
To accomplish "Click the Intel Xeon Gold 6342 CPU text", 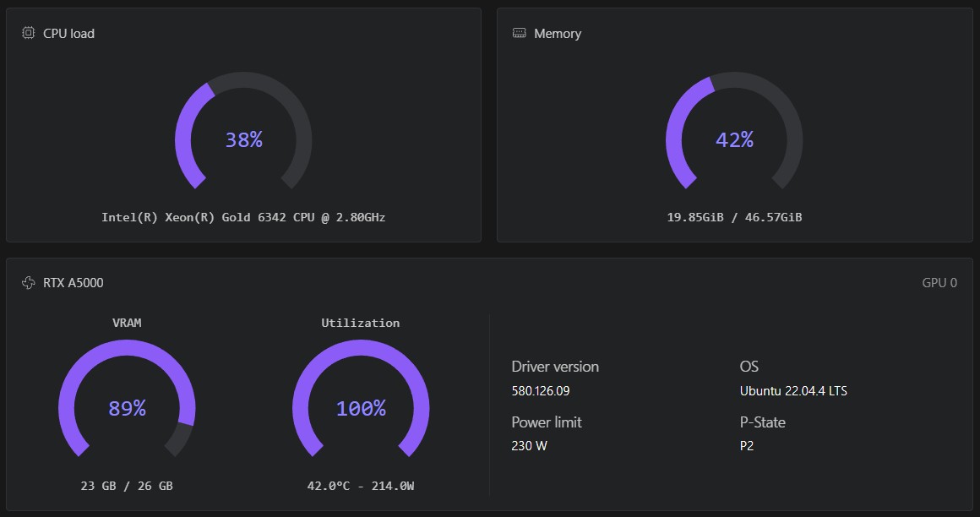I will point(243,216).
